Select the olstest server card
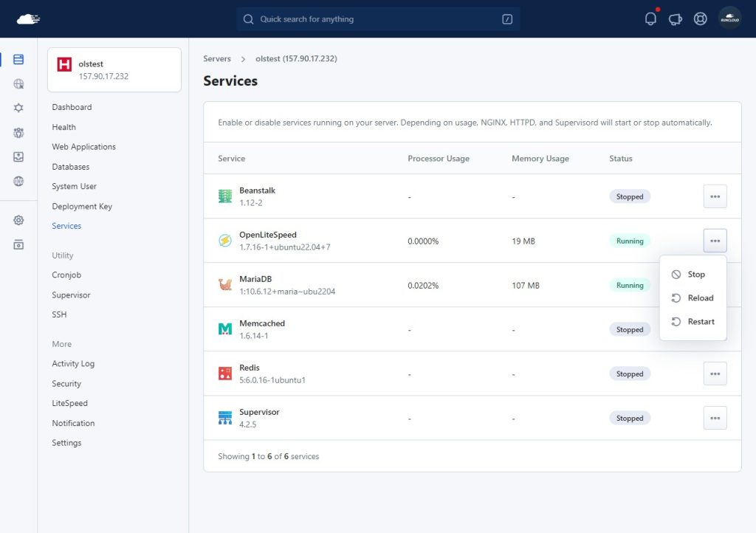The width and height of the screenshot is (756, 533). point(114,69)
